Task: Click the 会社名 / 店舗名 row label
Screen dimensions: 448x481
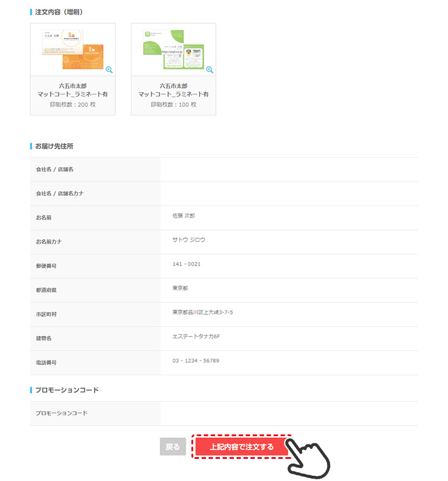Action: click(x=55, y=169)
